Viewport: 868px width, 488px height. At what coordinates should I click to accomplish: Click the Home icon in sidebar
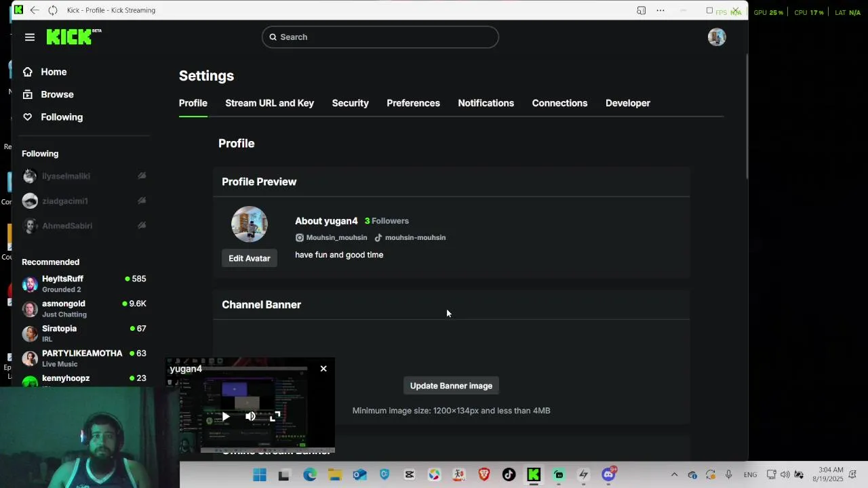(x=27, y=72)
